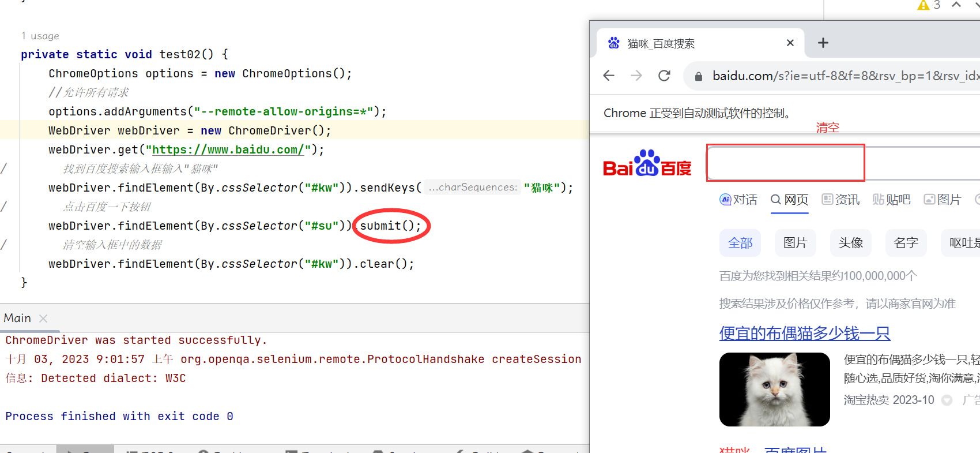Close the Main run tab in IDE
The height and width of the screenshot is (453, 980).
[43, 319]
